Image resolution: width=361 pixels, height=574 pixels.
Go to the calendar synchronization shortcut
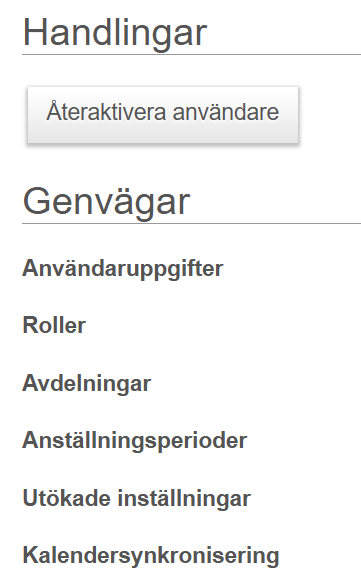coord(151,557)
